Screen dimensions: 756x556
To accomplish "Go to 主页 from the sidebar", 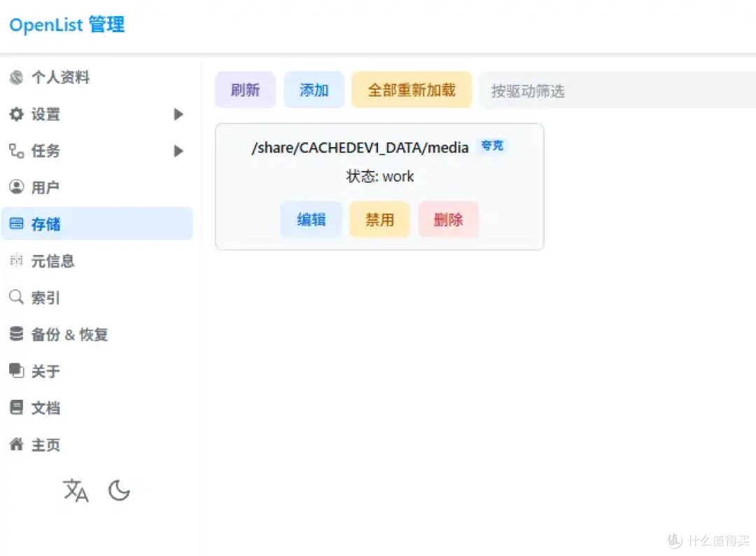I will 97,445.
